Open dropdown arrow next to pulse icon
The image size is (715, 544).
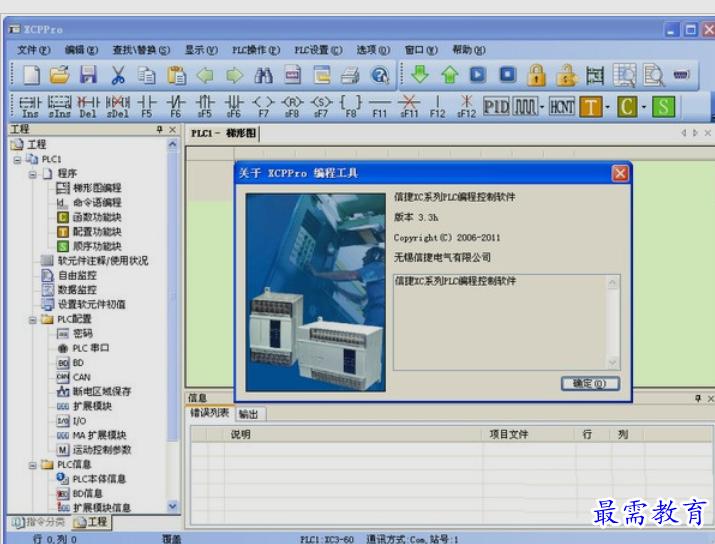[542, 107]
